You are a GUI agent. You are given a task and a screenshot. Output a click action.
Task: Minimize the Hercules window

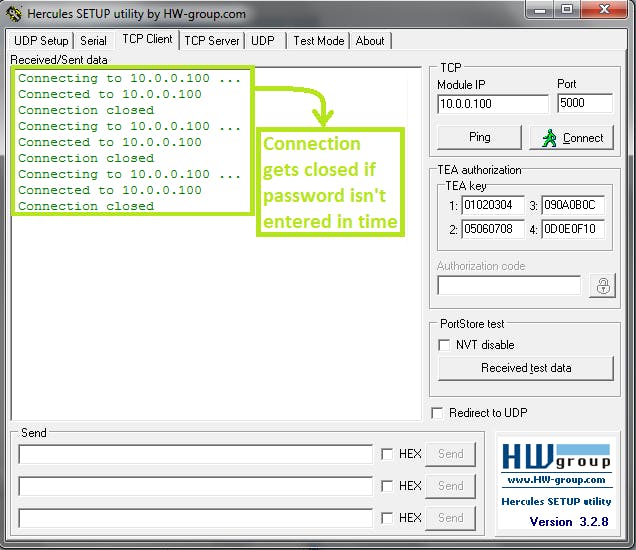540,10
